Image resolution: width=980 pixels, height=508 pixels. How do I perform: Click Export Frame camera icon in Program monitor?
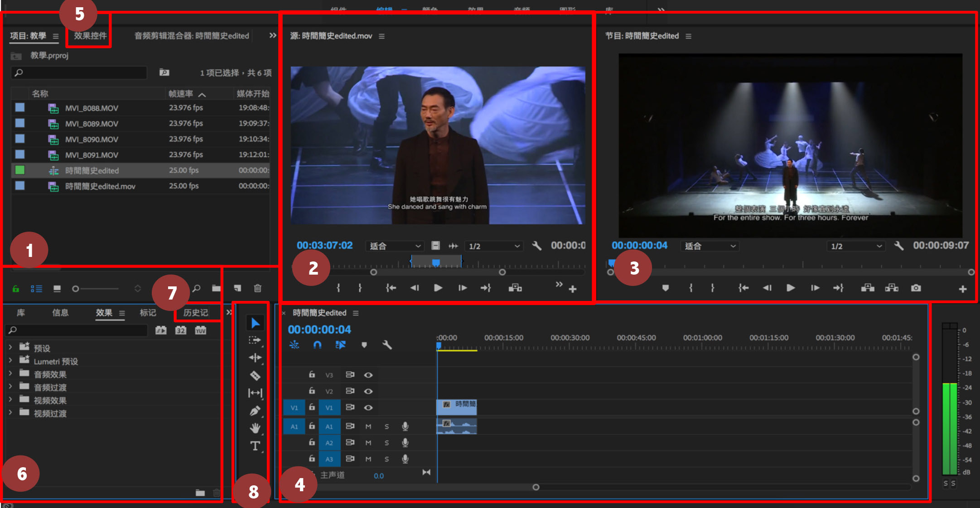click(916, 288)
